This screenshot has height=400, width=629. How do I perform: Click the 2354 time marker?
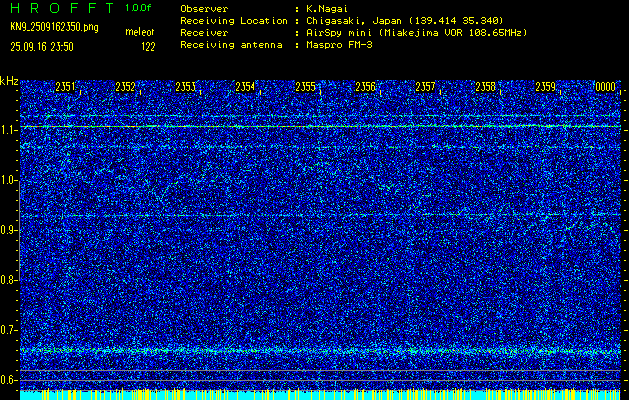[x=245, y=87]
